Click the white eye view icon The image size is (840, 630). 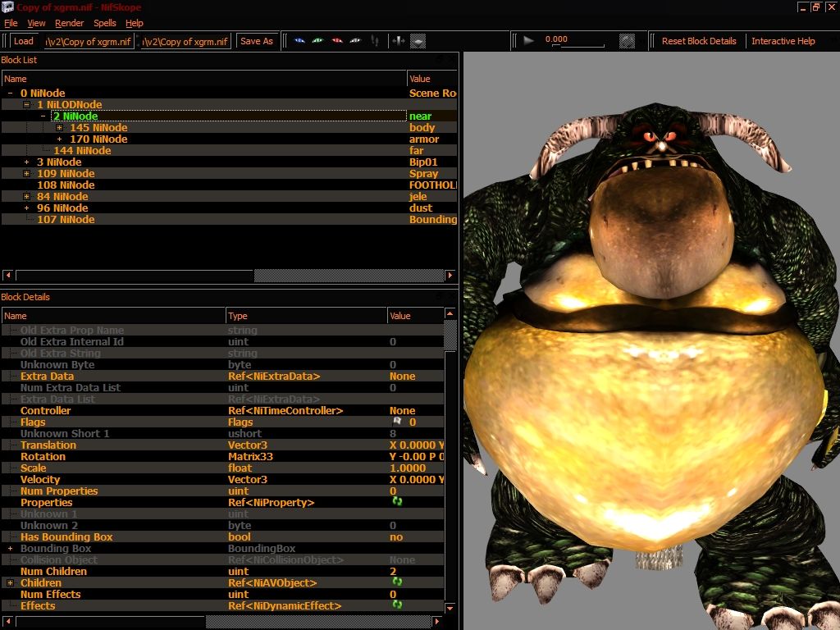355,41
